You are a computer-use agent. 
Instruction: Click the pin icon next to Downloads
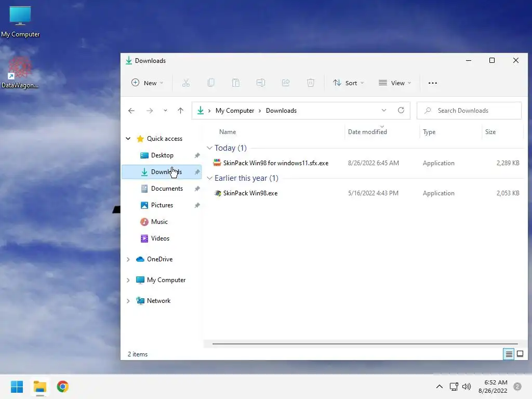tap(197, 172)
